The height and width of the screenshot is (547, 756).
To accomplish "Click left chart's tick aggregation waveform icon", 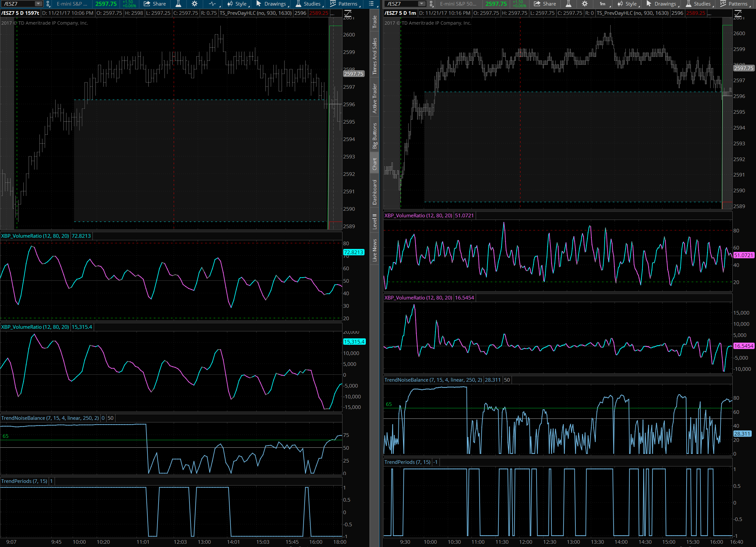I will point(212,4).
